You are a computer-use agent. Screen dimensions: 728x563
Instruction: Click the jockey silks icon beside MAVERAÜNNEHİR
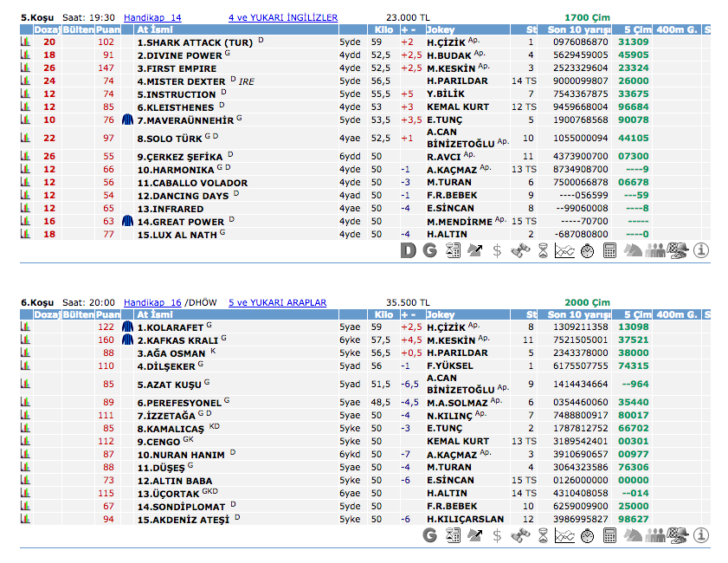pyautogui.click(x=128, y=120)
